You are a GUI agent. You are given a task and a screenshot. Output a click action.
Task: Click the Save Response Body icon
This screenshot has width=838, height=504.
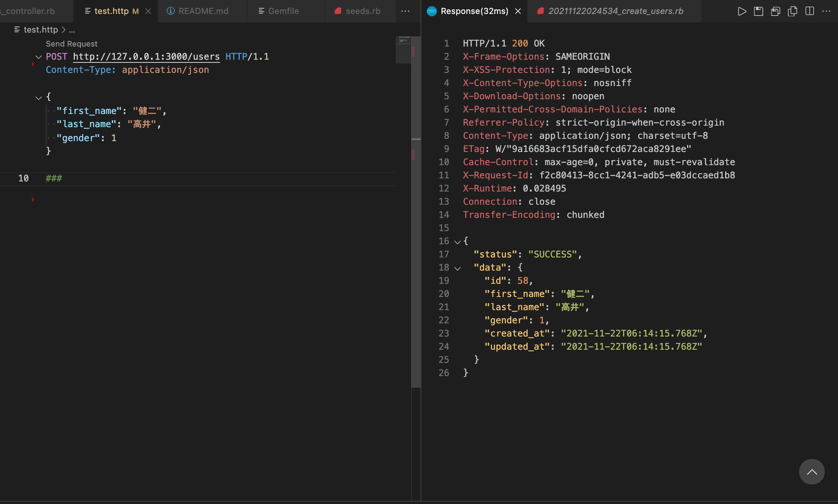[x=776, y=11]
